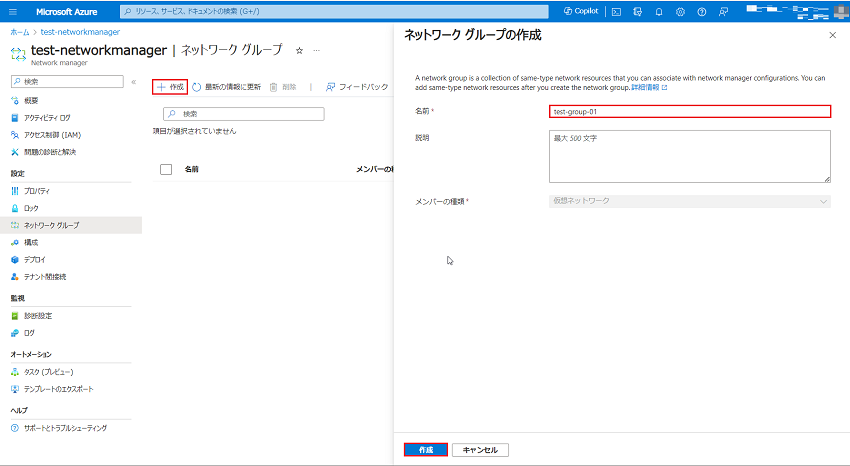Click the blue 作成 button at the bottom

(426, 450)
